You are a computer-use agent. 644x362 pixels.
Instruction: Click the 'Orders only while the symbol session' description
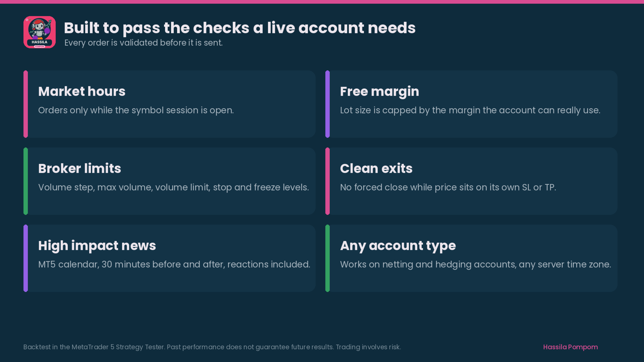click(x=136, y=110)
